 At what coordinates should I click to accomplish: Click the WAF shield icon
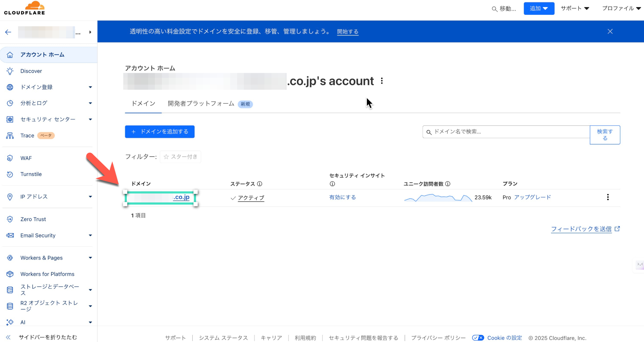point(10,158)
